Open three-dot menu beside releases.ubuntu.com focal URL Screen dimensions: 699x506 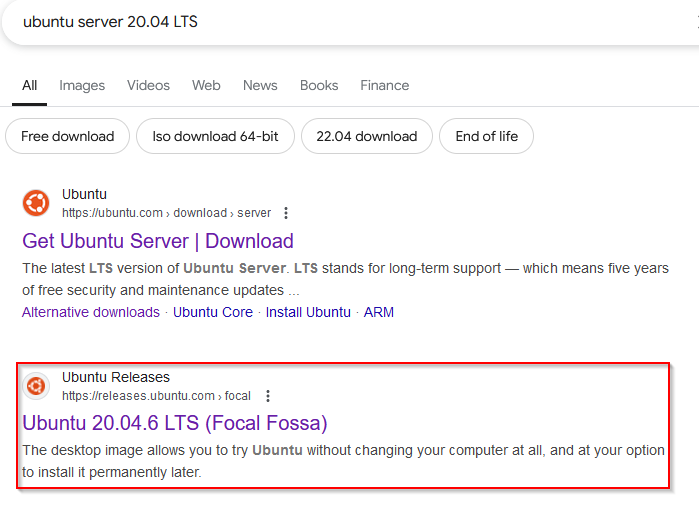268,396
